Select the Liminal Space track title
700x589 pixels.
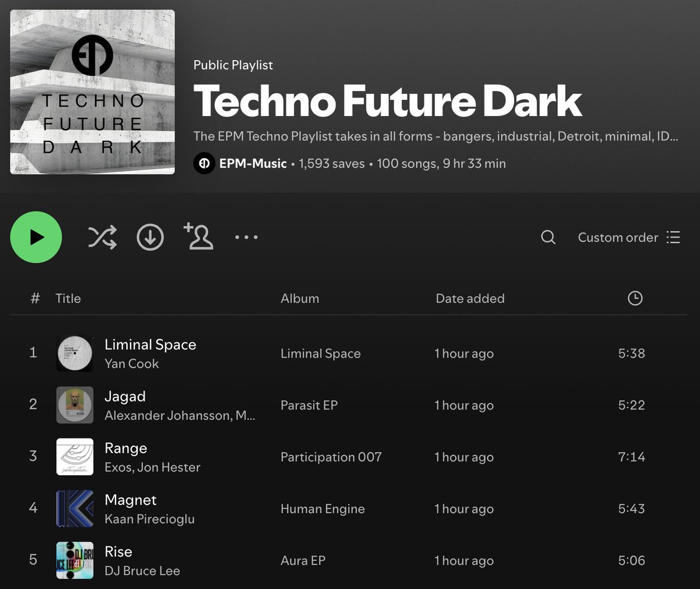150,345
